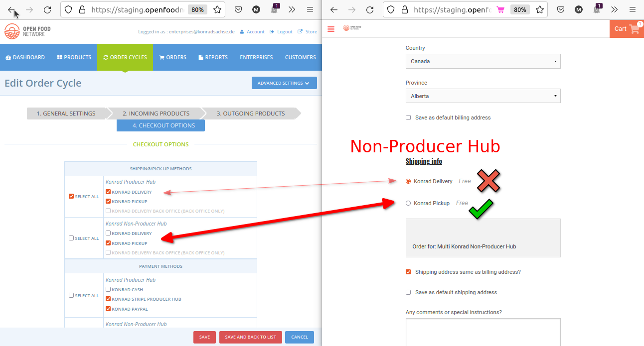Image resolution: width=644 pixels, height=346 pixels.
Task: Check the Konrad Cash payment method
Action: tap(108, 289)
